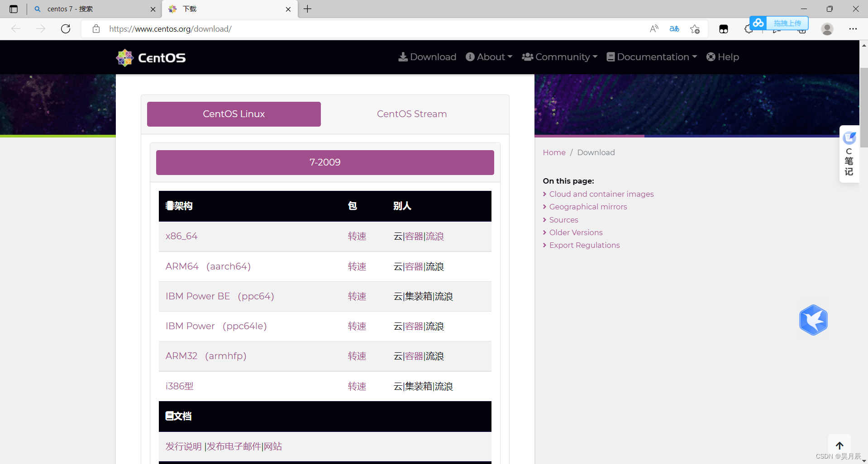Click the browser back arrow
868x464 pixels.
click(x=16, y=29)
